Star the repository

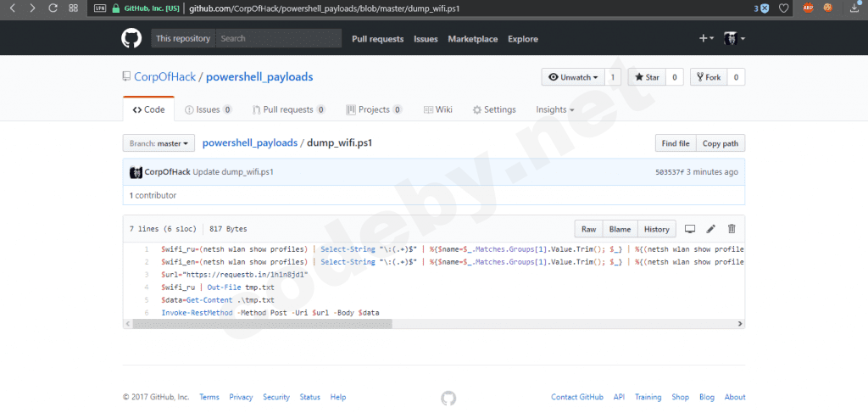tap(647, 77)
